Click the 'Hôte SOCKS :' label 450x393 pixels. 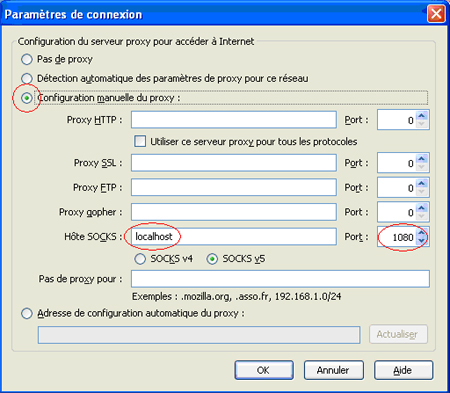[x=93, y=237]
